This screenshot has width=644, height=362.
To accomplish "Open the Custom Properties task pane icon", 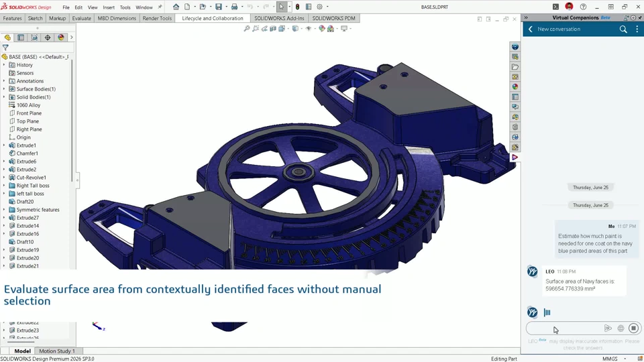I will coord(515,97).
